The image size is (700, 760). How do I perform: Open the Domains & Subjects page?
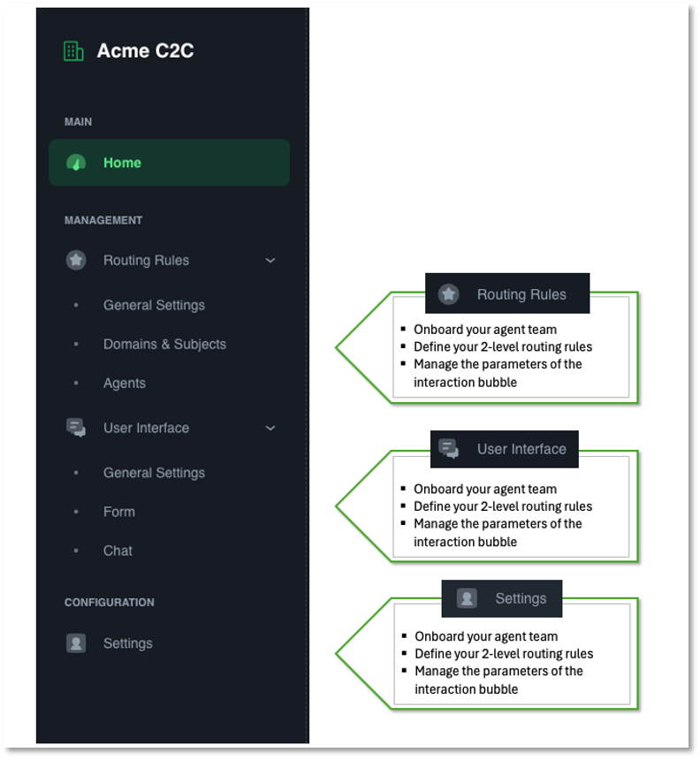[164, 344]
